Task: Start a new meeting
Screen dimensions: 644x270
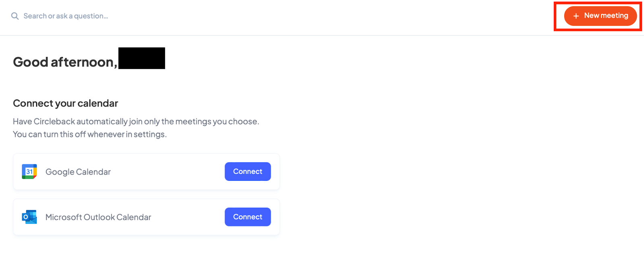Action: coord(600,16)
